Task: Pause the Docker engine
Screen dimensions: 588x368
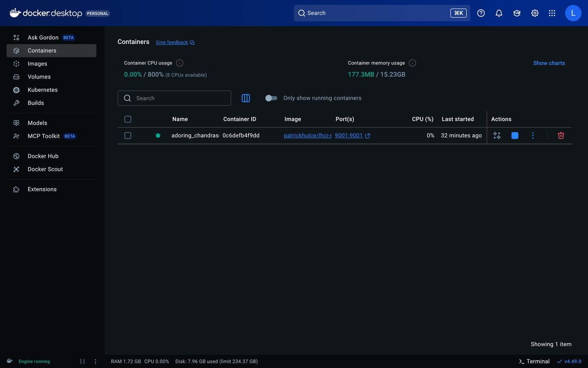Action: coord(83,362)
